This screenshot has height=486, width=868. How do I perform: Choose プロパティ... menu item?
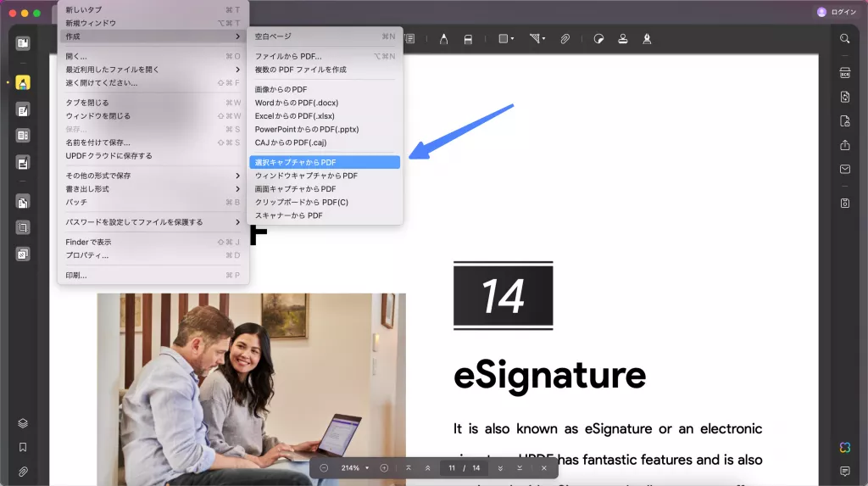[153, 255]
